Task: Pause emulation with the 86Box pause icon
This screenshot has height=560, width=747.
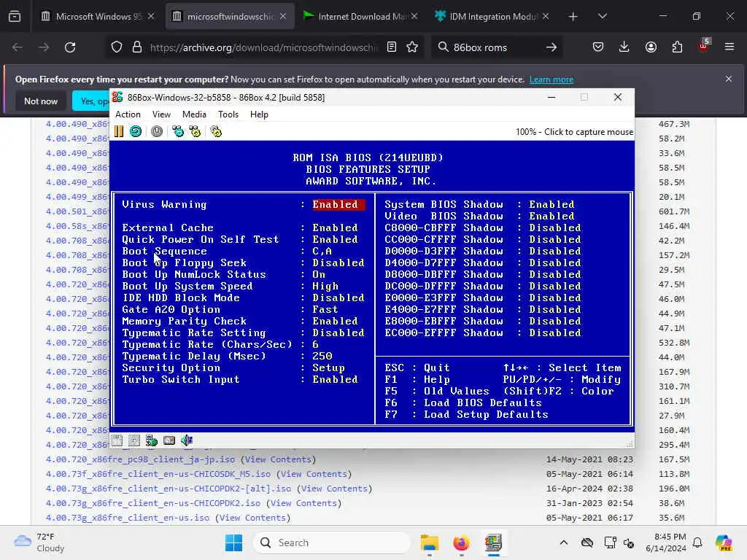Action: pos(119,131)
